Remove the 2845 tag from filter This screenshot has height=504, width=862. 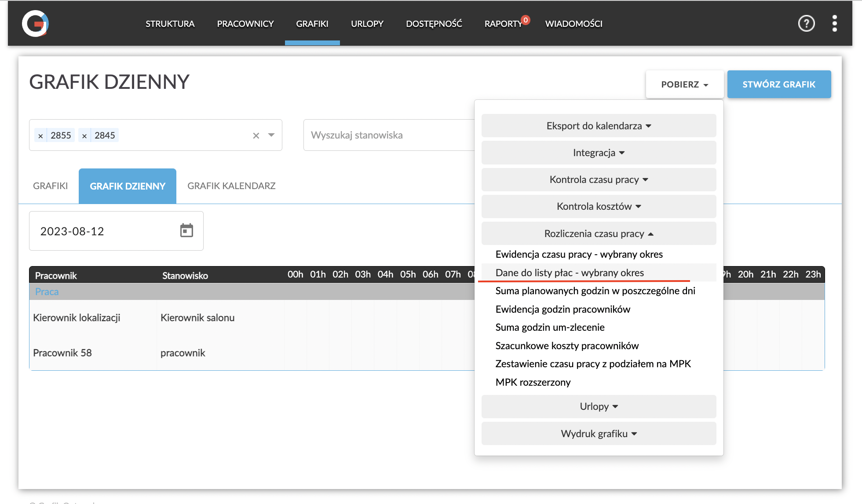coord(84,136)
